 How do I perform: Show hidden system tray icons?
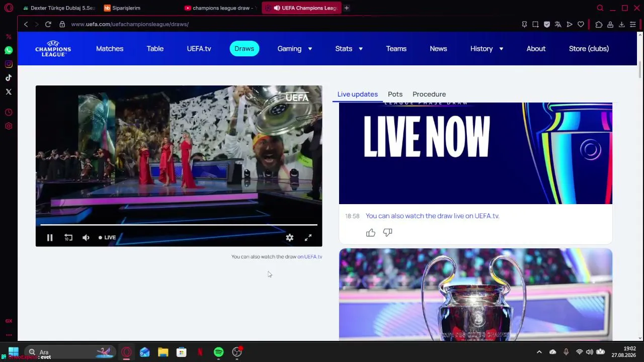click(x=539, y=352)
